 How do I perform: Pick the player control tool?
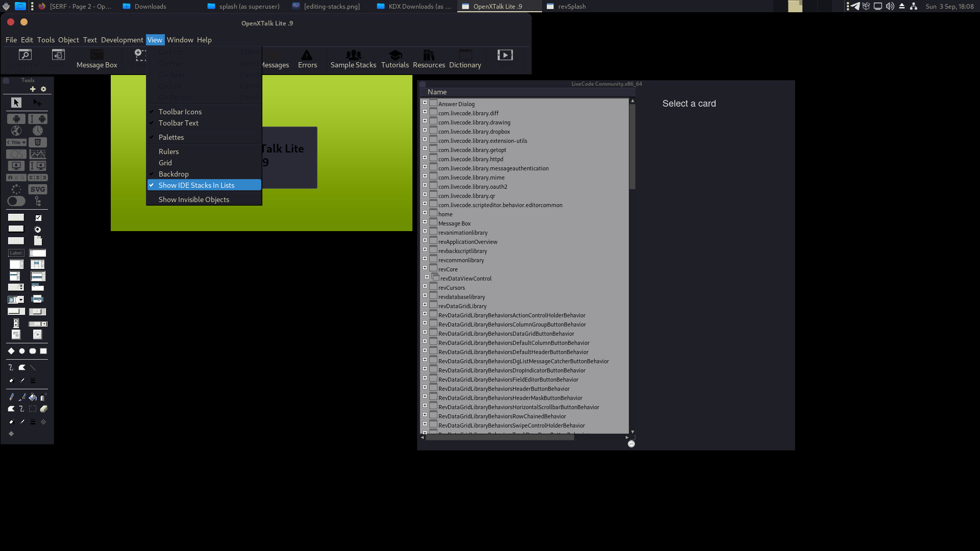tap(37, 335)
